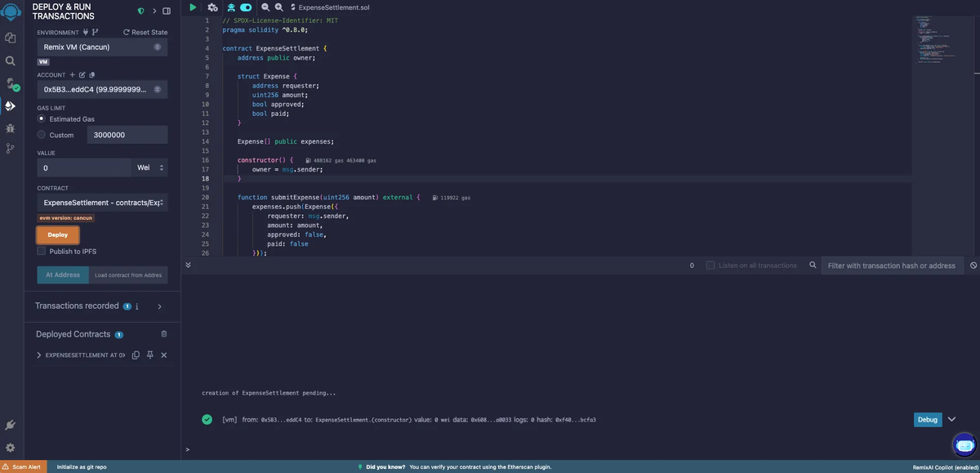
Task: Click the terminal command prompt line
Action: click(x=580, y=449)
